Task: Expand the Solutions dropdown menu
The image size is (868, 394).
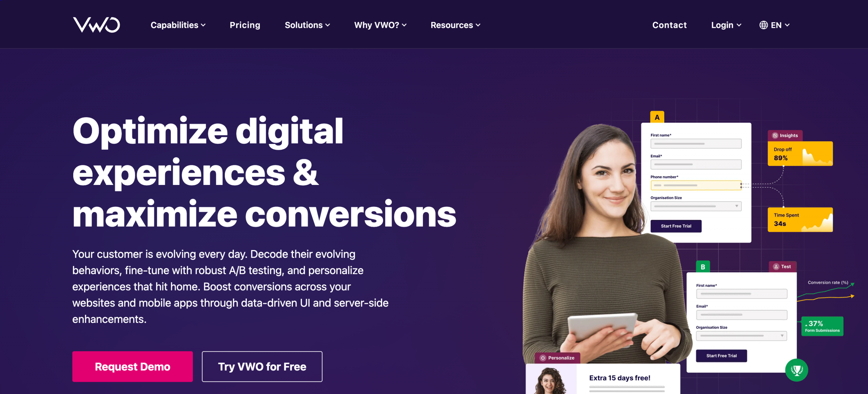Action: tap(307, 25)
